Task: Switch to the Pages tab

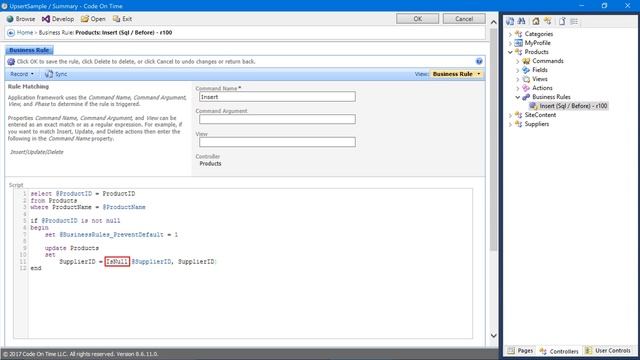Action: point(520,351)
